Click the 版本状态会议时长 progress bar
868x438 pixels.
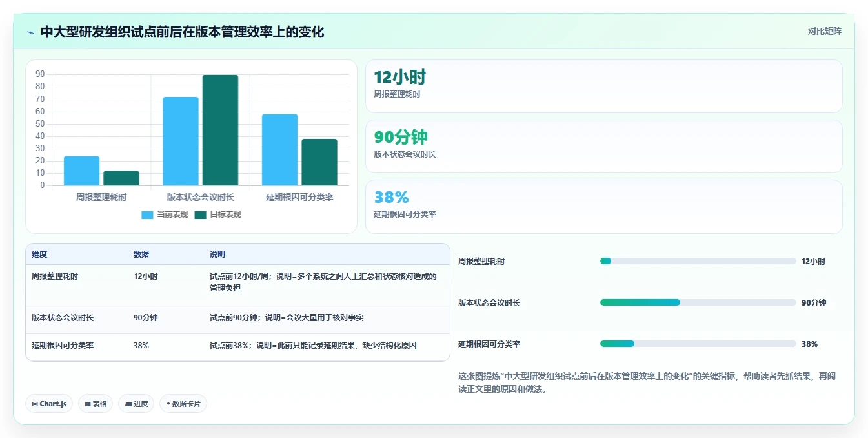(698, 302)
